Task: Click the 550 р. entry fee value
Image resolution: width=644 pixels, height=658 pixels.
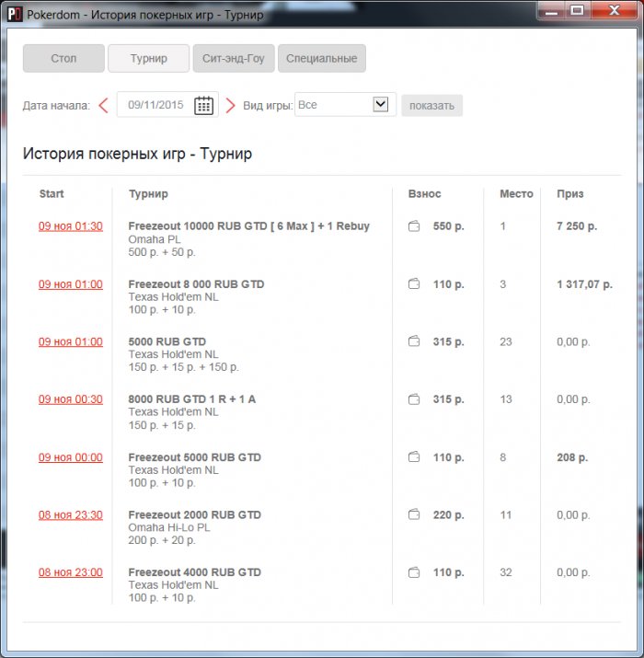Action: coord(448,226)
